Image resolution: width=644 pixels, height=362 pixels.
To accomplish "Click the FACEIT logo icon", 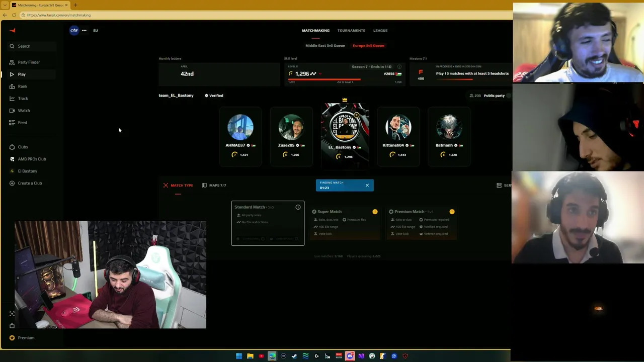I will [x=13, y=30].
